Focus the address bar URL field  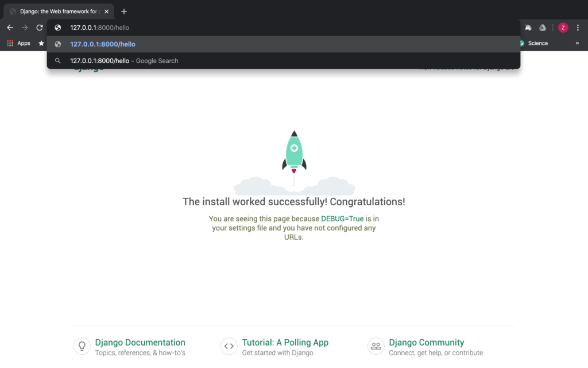284,28
